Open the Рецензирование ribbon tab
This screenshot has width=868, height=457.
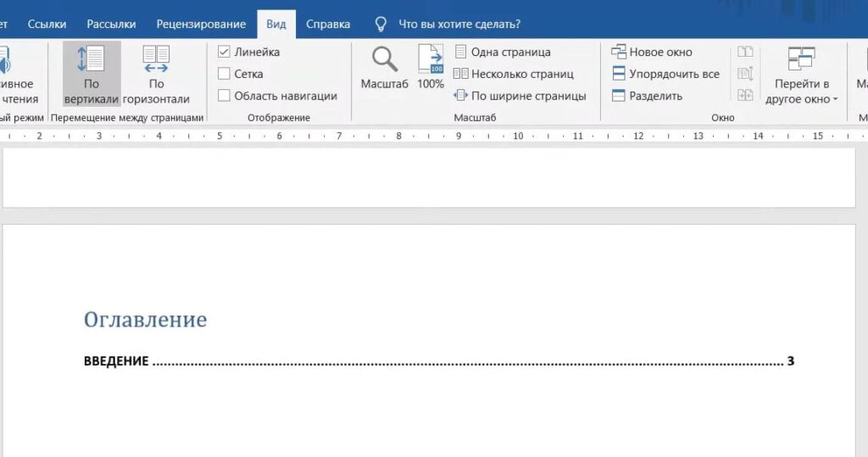[201, 24]
